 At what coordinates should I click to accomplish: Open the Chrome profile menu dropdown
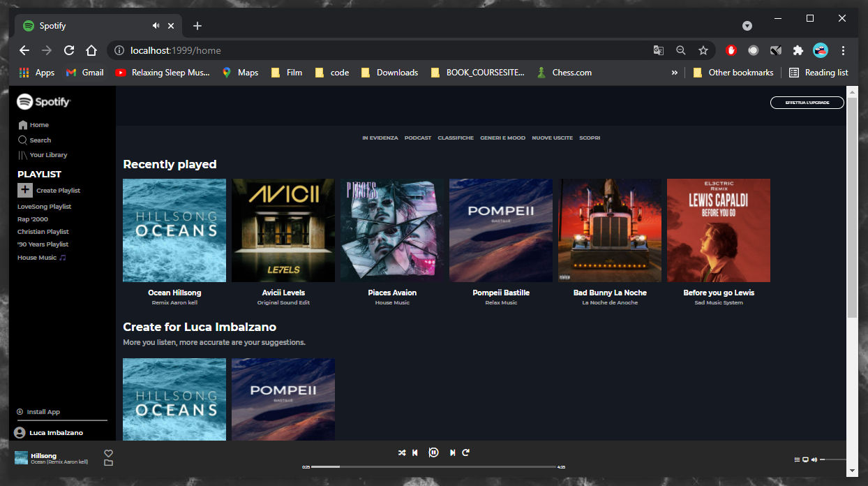coord(820,50)
